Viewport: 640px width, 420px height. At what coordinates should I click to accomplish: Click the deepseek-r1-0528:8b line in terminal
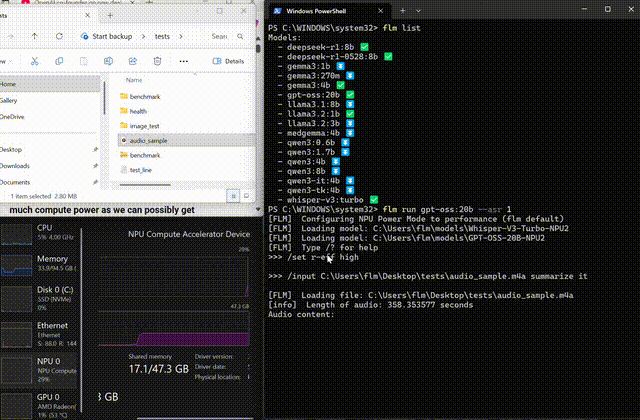tap(335, 57)
